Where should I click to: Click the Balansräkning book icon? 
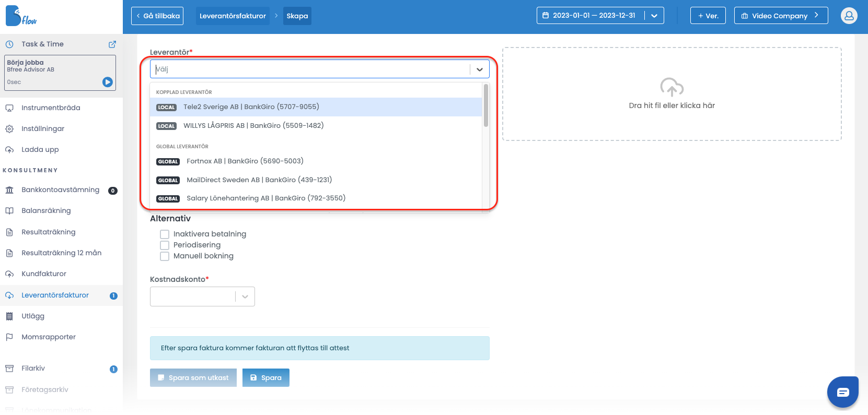point(9,211)
